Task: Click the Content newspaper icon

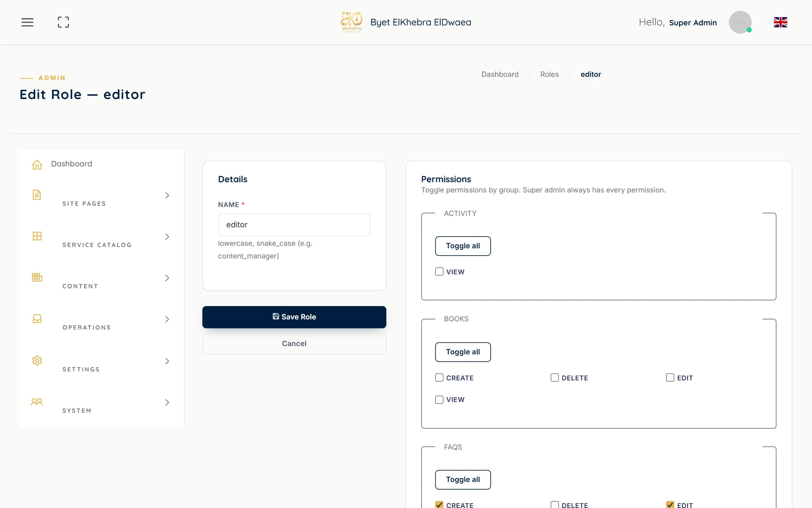Action: [x=37, y=277]
